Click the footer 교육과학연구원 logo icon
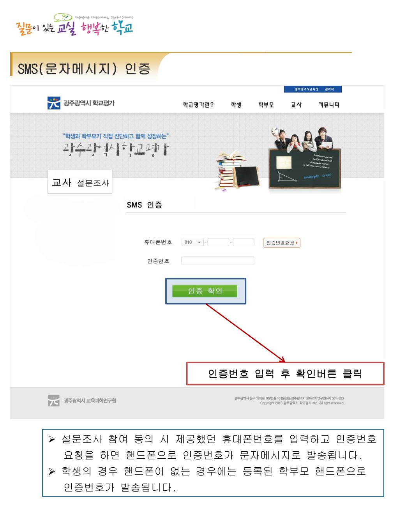This screenshot has width=399, height=532. coord(54,400)
